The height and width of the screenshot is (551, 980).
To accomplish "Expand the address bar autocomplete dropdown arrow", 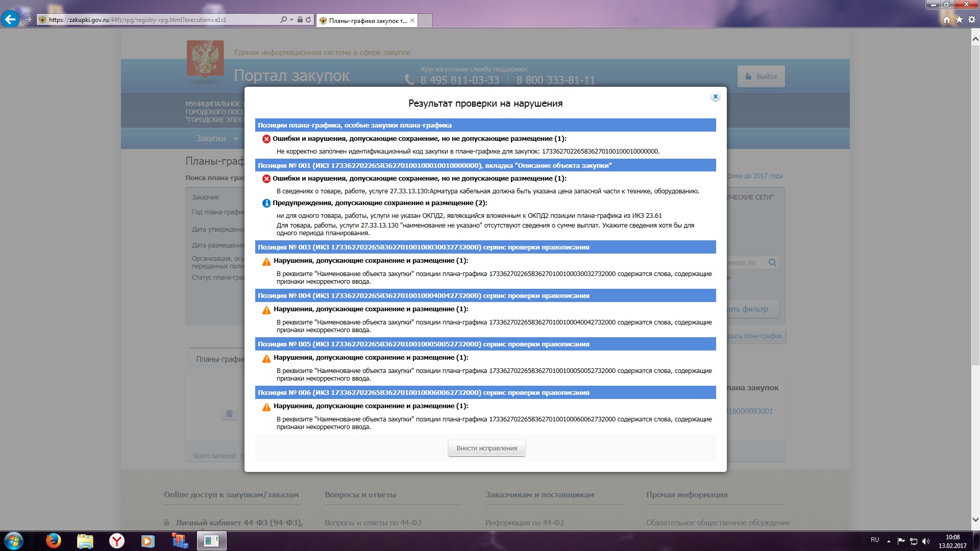I will tap(291, 20).
